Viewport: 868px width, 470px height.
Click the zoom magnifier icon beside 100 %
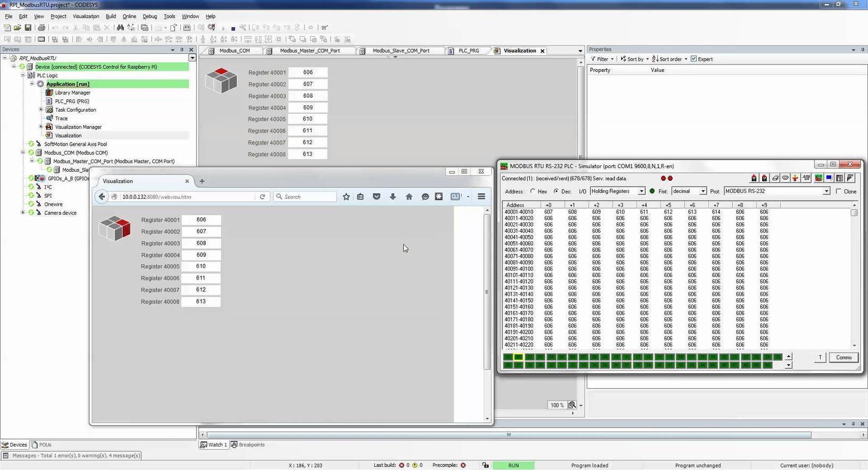tap(572, 405)
